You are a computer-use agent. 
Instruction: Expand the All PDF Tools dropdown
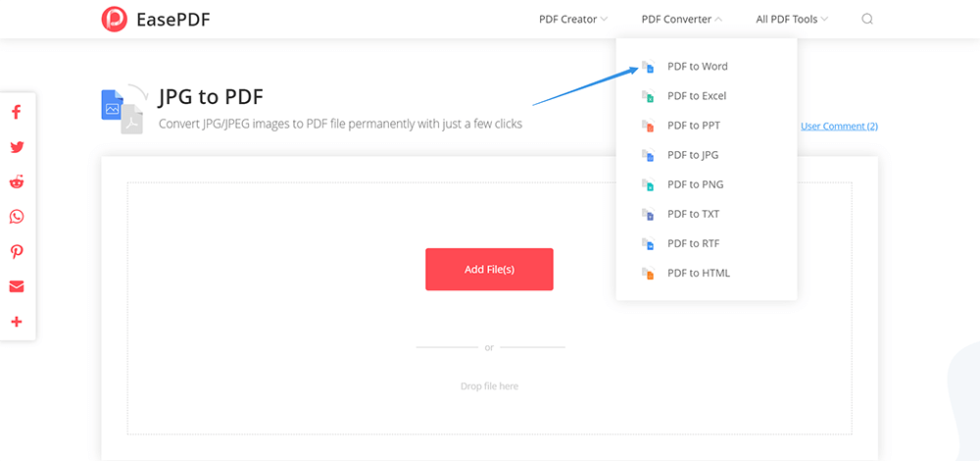click(792, 19)
